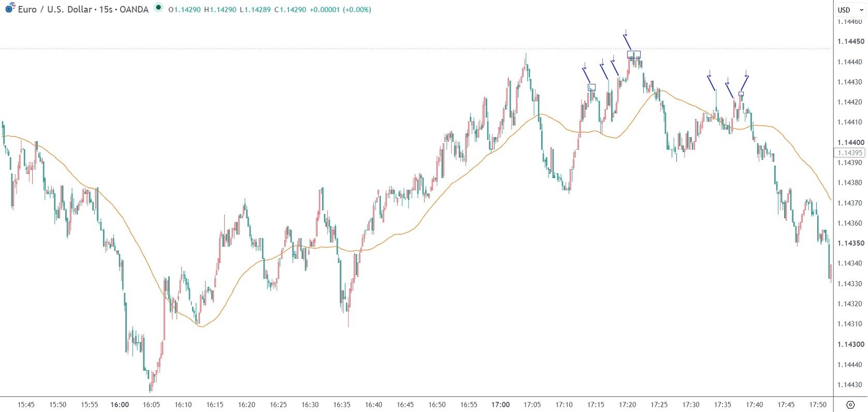Click the 1.14380 price scale label
Viewport: 868px width, 412px height.
(x=850, y=183)
